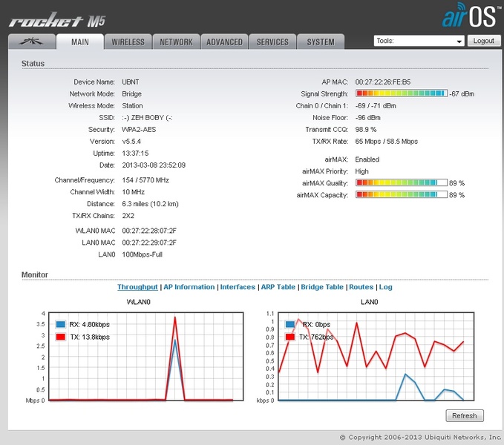
Task: Select the Wireless Mode value Station
Action: point(132,105)
